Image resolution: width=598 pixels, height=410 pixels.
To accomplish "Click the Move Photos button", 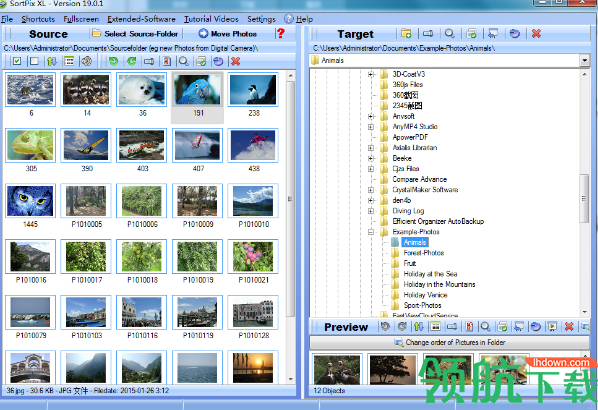I will pyautogui.click(x=228, y=34).
